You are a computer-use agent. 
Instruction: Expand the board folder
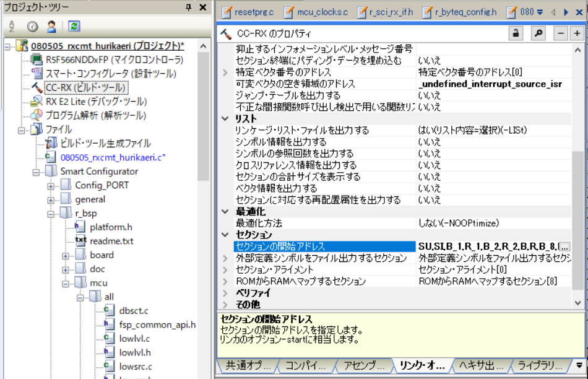click(65, 256)
